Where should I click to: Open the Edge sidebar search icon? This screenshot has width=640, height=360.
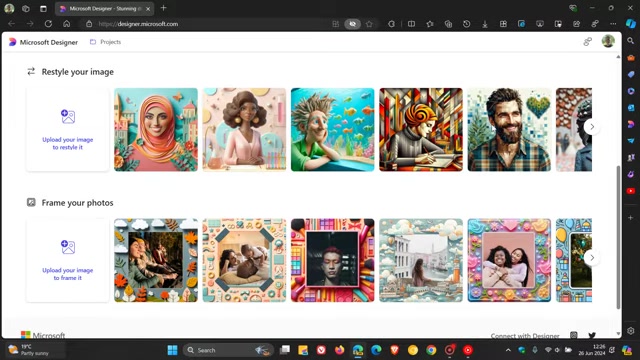[631, 41]
